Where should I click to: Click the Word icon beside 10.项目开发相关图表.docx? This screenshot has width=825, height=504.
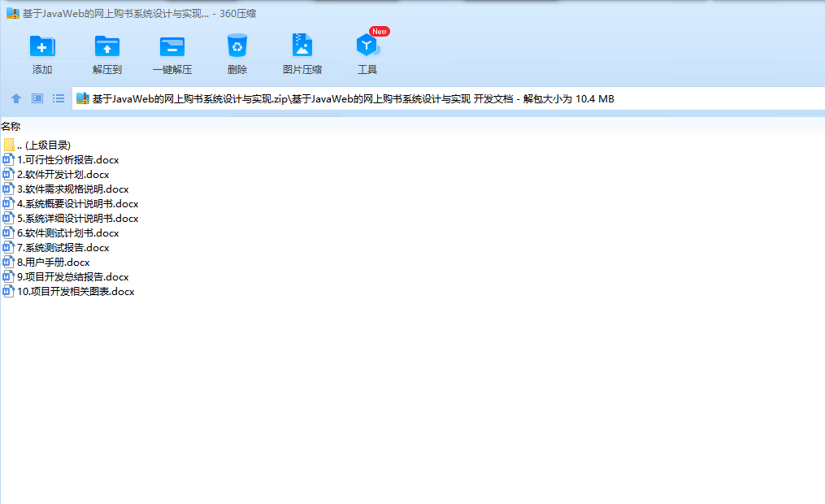pos(8,292)
